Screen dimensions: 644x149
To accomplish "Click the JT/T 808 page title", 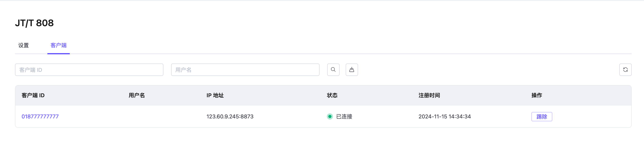I will click(x=34, y=23).
